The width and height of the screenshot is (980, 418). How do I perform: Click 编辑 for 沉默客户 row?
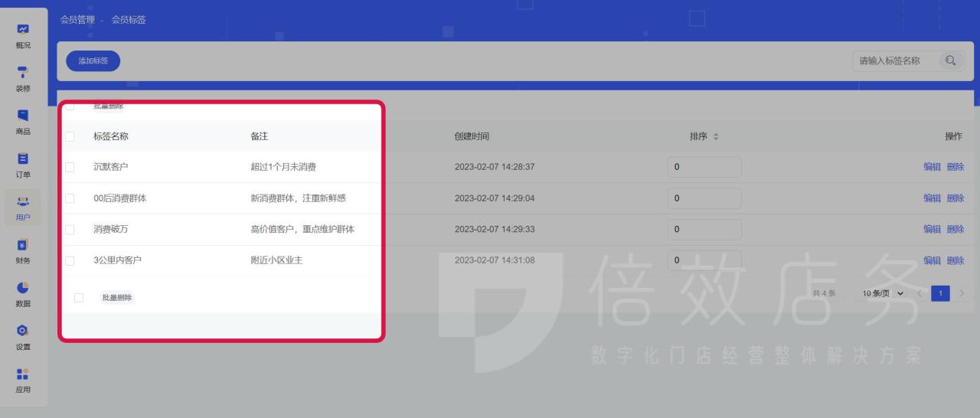pyautogui.click(x=932, y=167)
